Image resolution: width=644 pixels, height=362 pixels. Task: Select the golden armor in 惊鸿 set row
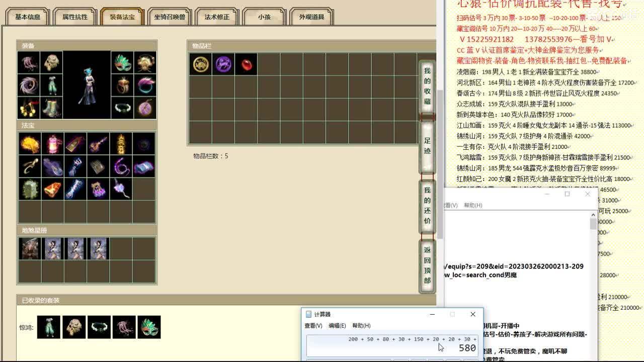click(74, 327)
